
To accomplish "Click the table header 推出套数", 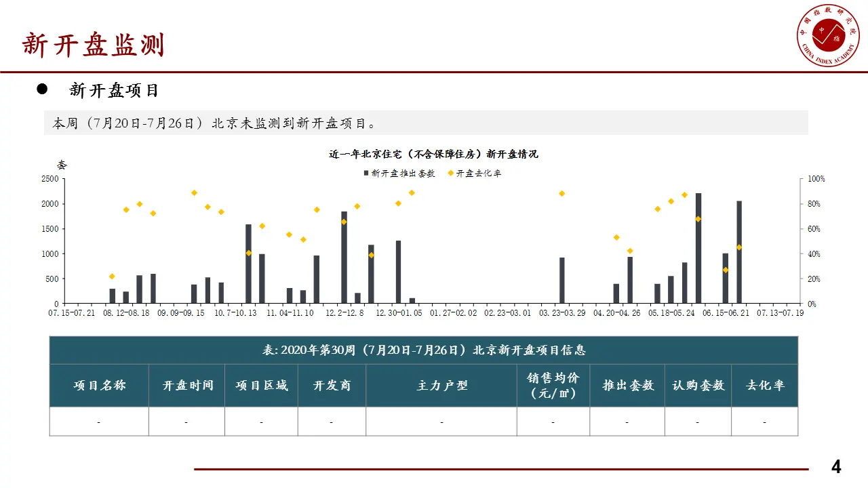I will click(627, 386).
